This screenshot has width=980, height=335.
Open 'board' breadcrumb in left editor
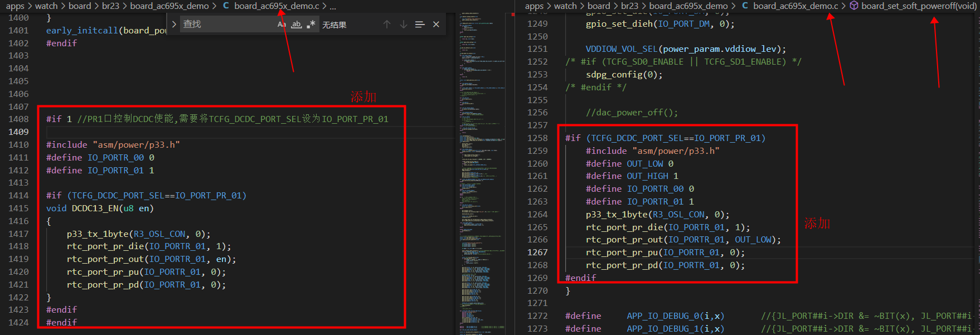[x=80, y=6]
